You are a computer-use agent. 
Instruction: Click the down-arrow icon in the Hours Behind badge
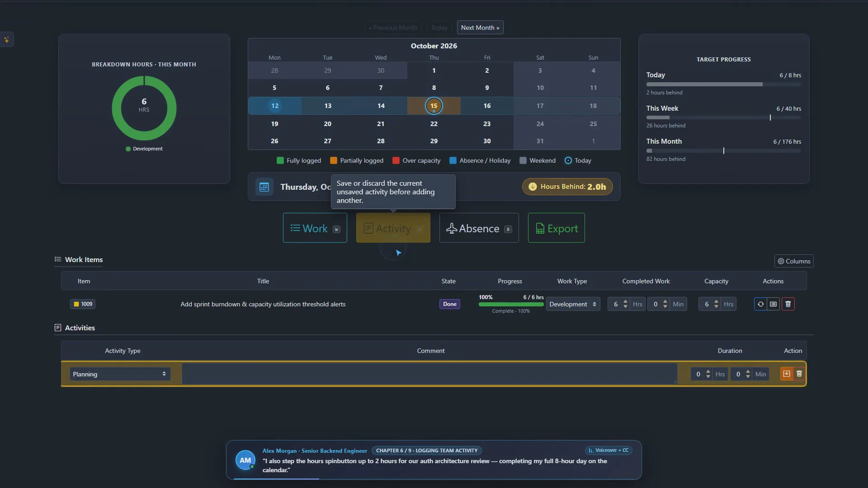pyautogui.click(x=533, y=187)
